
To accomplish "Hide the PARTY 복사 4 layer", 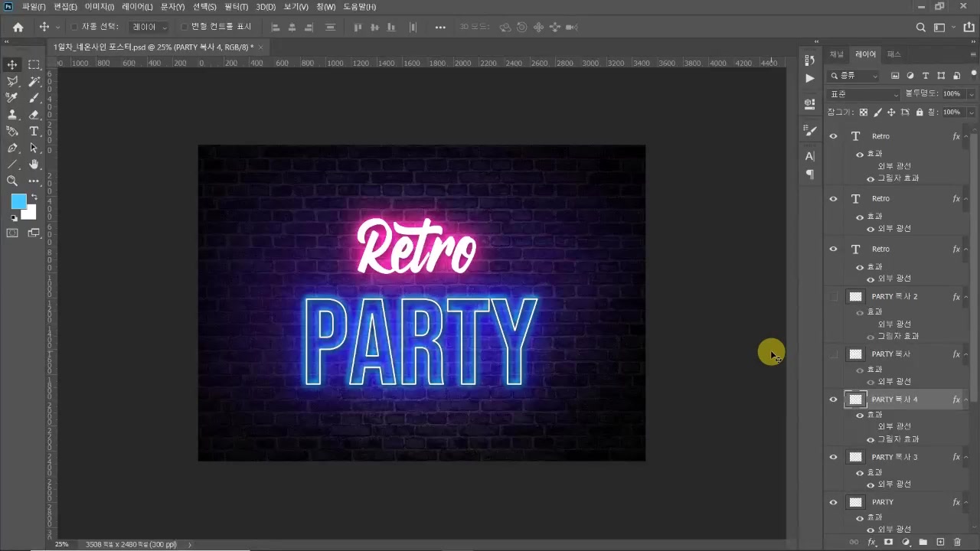I will pyautogui.click(x=834, y=399).
